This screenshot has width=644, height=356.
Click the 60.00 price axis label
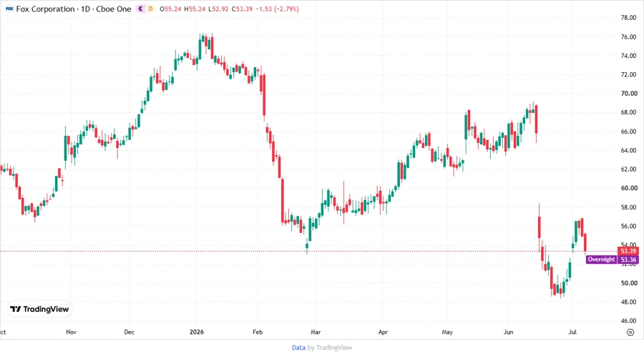[628, 188]
